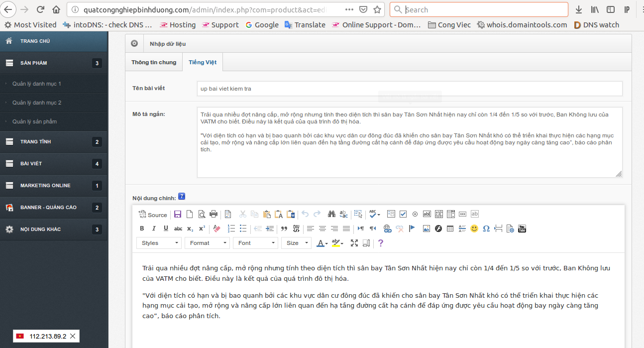This screenshot has width=644, height=348.
Task: Insert a radio button field from toolbar
Action: point(415,214)
